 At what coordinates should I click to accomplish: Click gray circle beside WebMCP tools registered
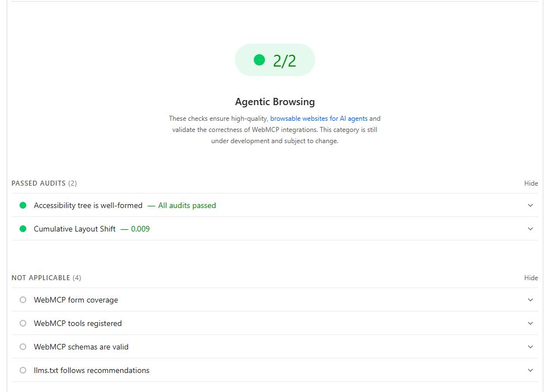tap(23, 323)
